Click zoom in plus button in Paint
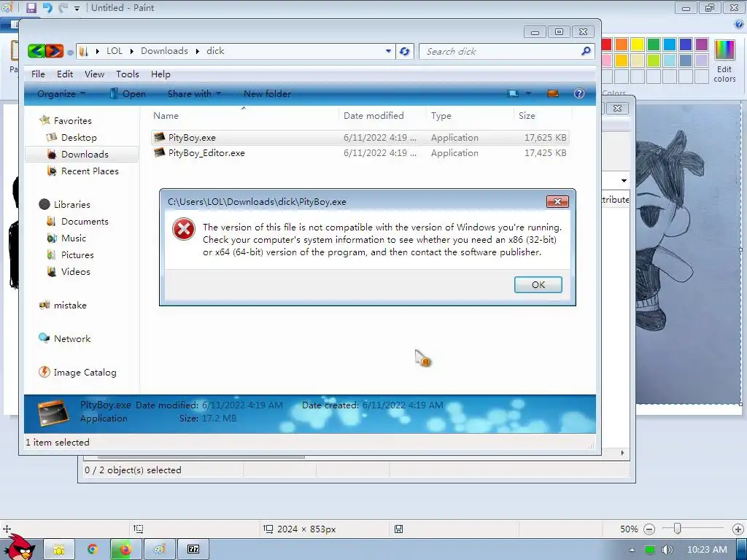The height and width of the screenshot is (560, 747). pos(738,529)
